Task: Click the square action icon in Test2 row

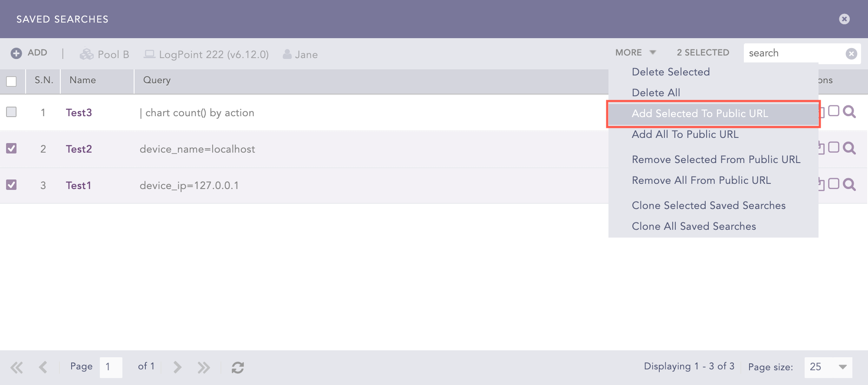Action: tap(834, 147)
